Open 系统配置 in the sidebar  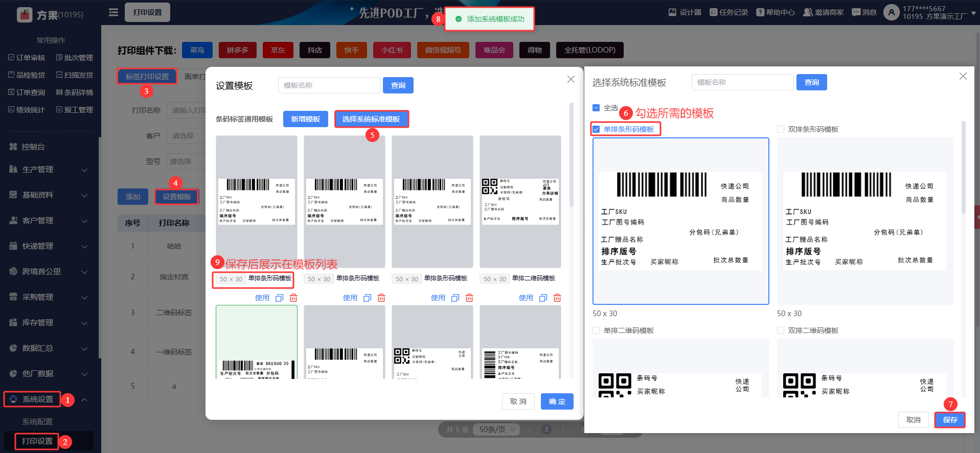click(x=37, y=422)
